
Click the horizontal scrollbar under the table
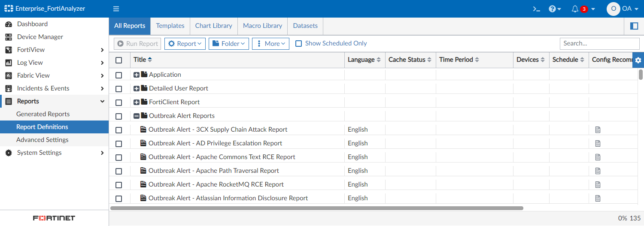click(x=316, y=208)
